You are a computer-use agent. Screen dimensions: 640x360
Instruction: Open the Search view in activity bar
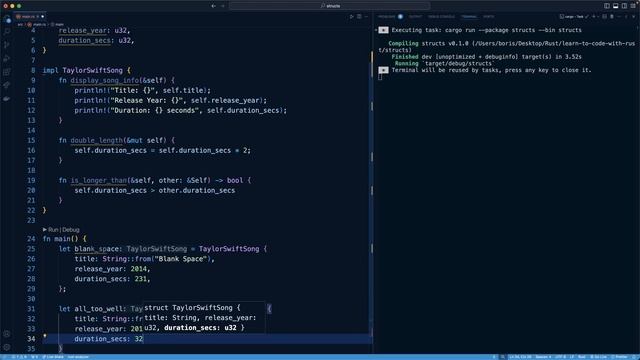click(x=7, y=31)
